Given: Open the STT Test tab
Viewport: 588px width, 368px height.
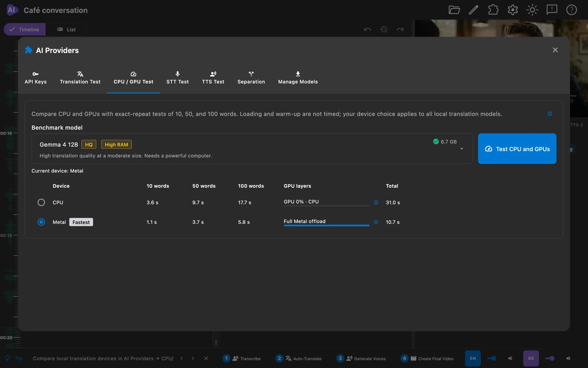Looking at the screenshot, I should 178,78.
